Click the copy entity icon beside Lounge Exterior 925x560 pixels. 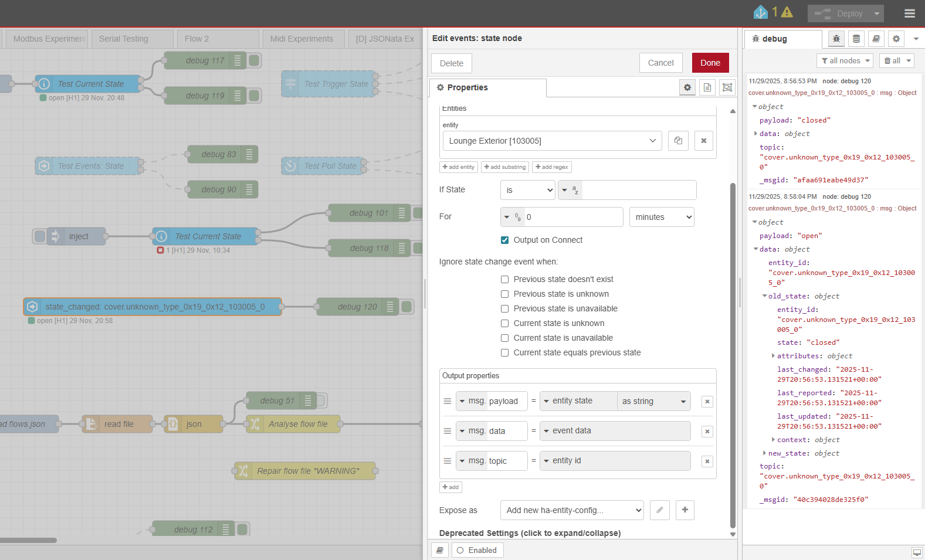point(678,141)
